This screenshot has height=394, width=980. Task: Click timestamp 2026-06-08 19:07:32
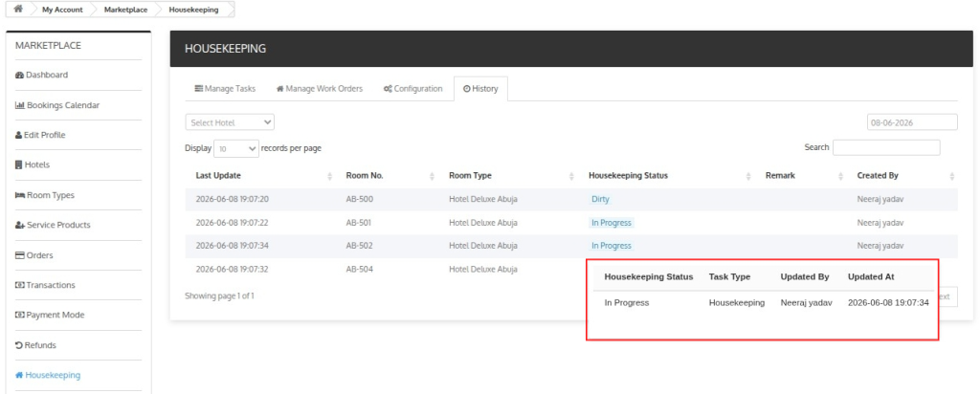232,269
